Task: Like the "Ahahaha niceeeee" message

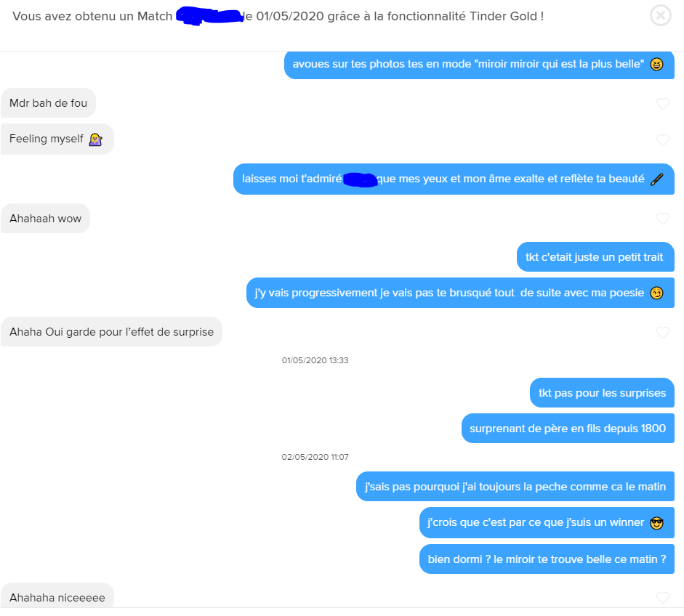Action: [x=663, y=598]
